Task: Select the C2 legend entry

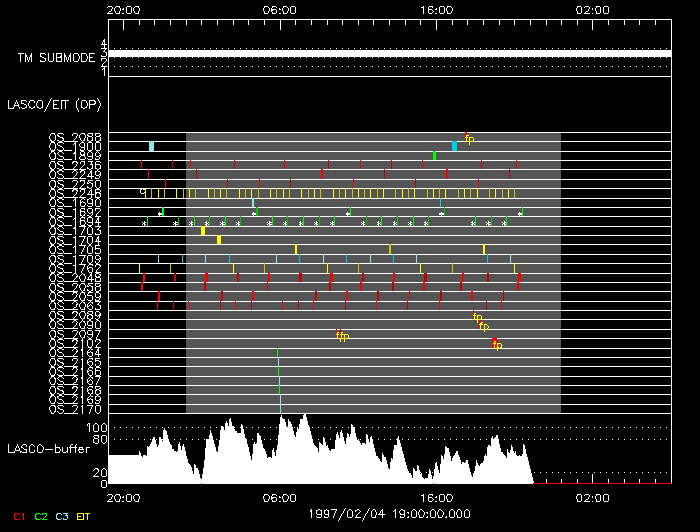Action: click(41, 516)
